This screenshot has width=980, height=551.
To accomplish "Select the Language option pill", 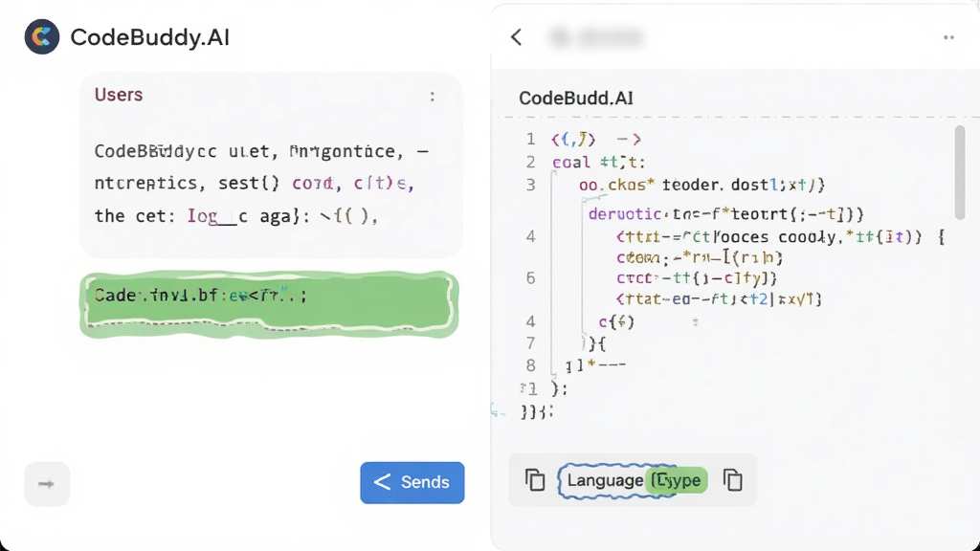I will click(x=605, y=480).
